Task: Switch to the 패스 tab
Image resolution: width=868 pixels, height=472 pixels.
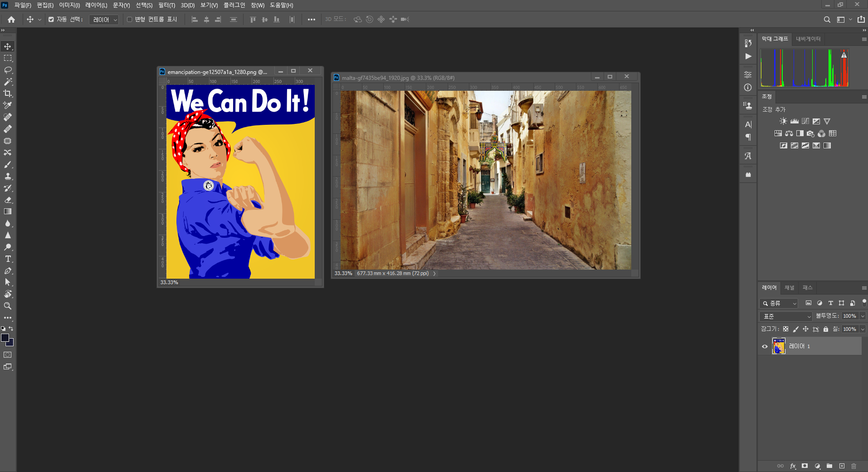Action: 807,288
